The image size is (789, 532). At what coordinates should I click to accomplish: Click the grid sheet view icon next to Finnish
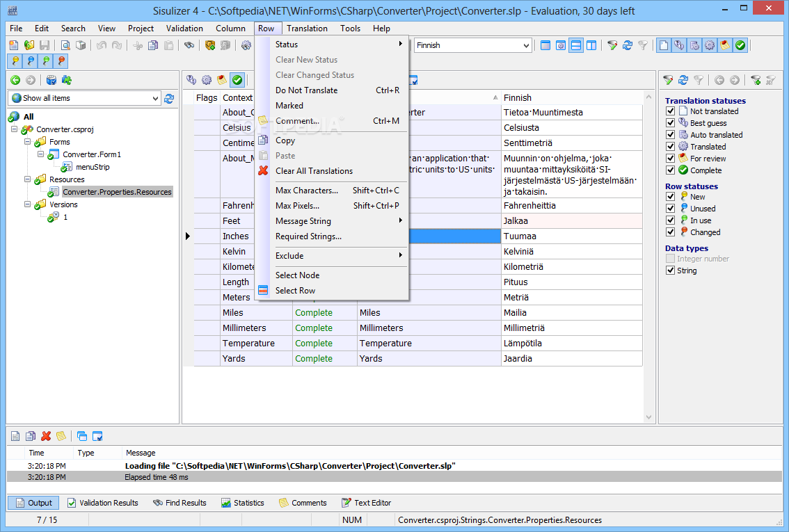545,45
